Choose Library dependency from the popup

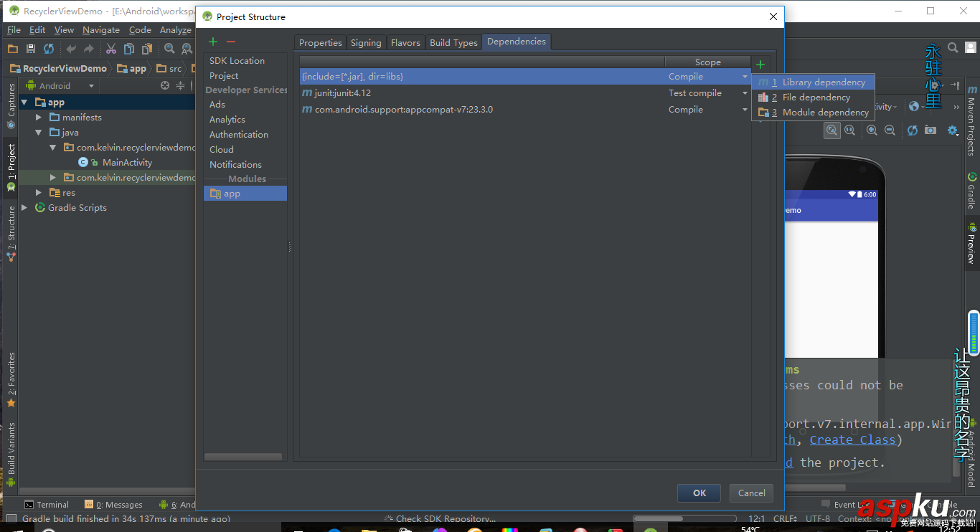(813, 82)
